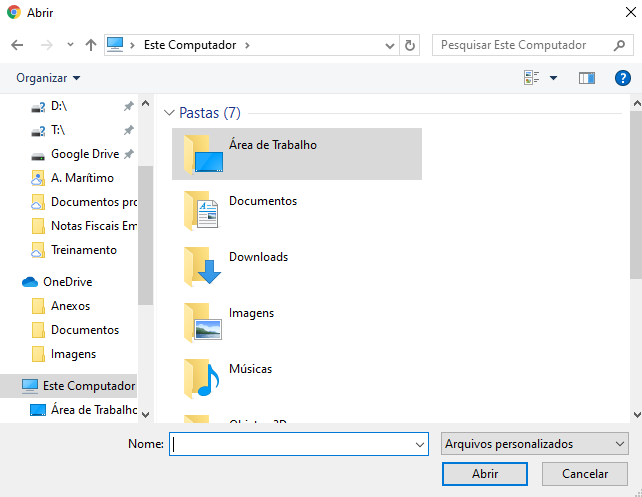Screen dimensions: 642x497
Task: Open the Documentos pro... sidebar folder
Action: coord(84,202)
